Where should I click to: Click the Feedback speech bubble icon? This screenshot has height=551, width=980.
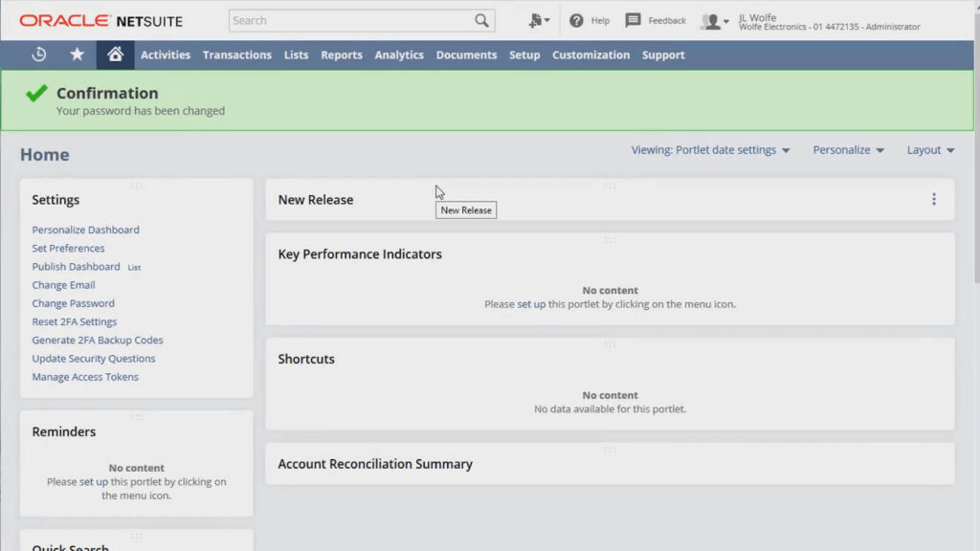coord(633,20)
